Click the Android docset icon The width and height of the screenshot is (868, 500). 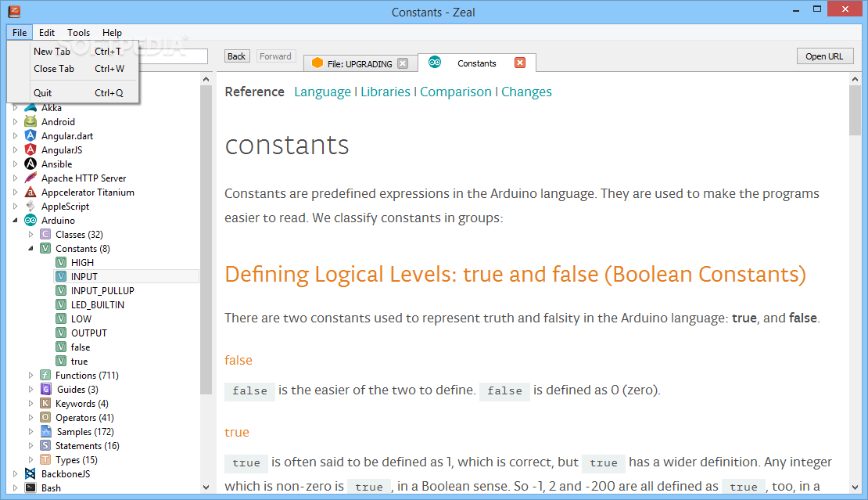click(x=30, y=122)
